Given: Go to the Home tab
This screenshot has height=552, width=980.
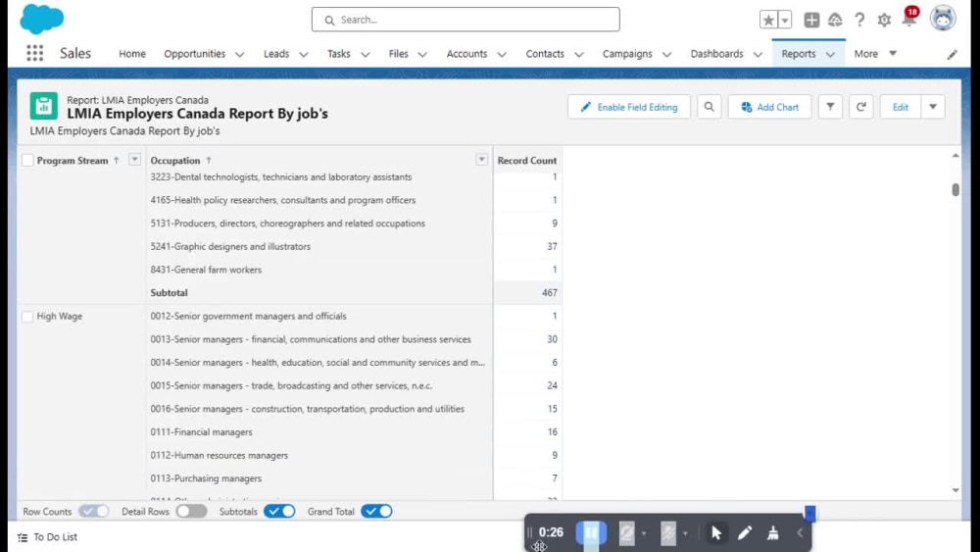Looking at the screenshot, I should (x=132, y=54).
